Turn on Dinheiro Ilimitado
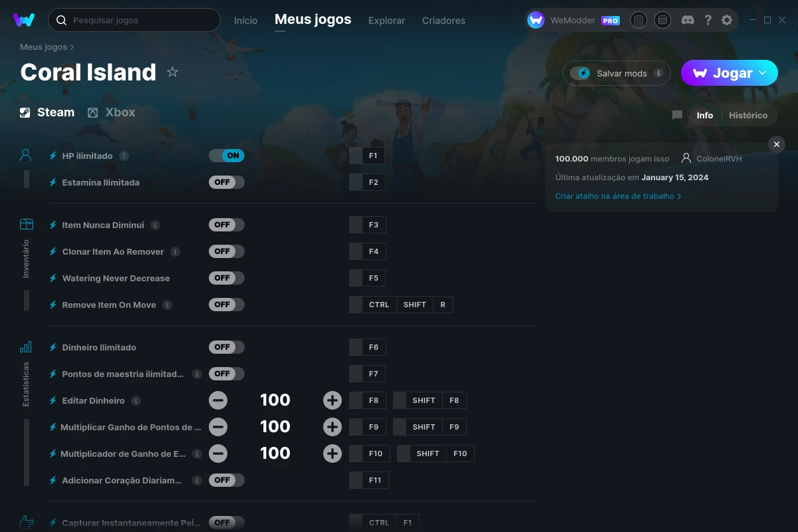The image size is (798, 532). (x=227, y=346)
